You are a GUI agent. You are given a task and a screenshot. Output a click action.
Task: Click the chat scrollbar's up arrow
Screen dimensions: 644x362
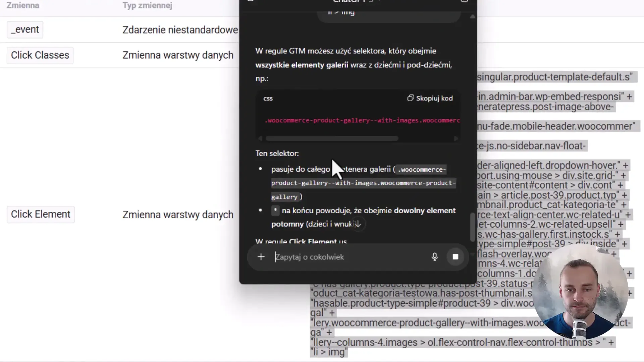473,16
